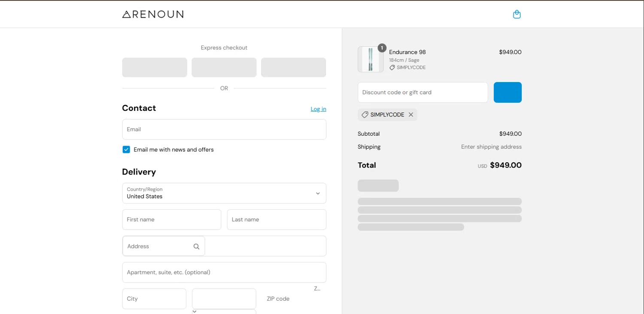Click the Discount code or gift card field
Viewport: 644px width, 314px height.
[x=423, y=92]
